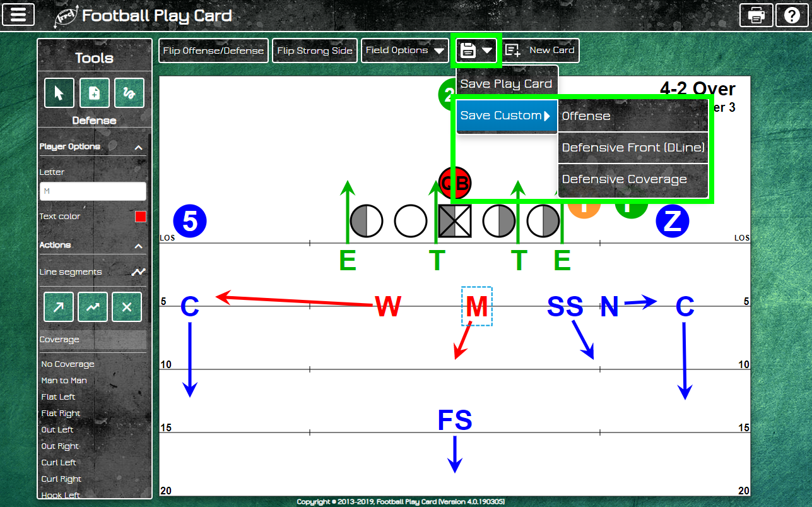Open the Field Options dropdown

point(405,51)
